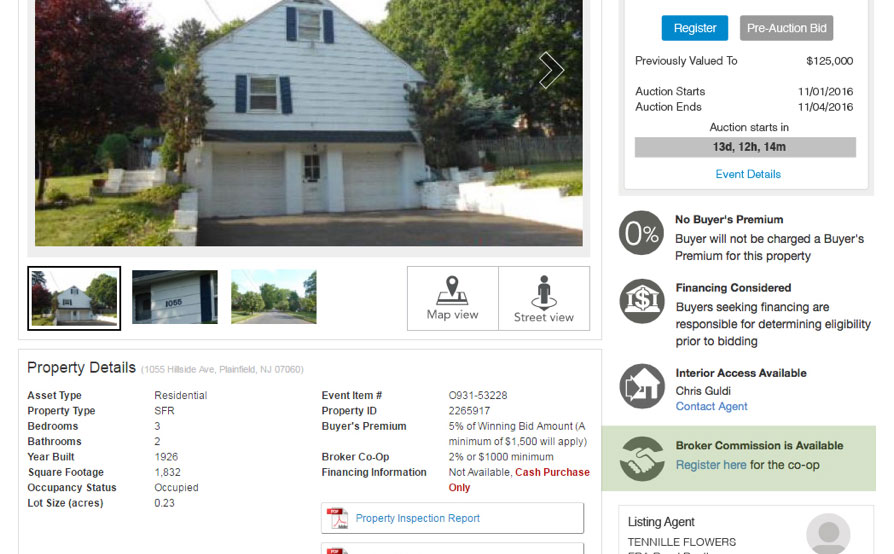This screenshot has width=894, height=554.
Task: Click the Broker Commission handshake icon
Action: tap(642, 458)
